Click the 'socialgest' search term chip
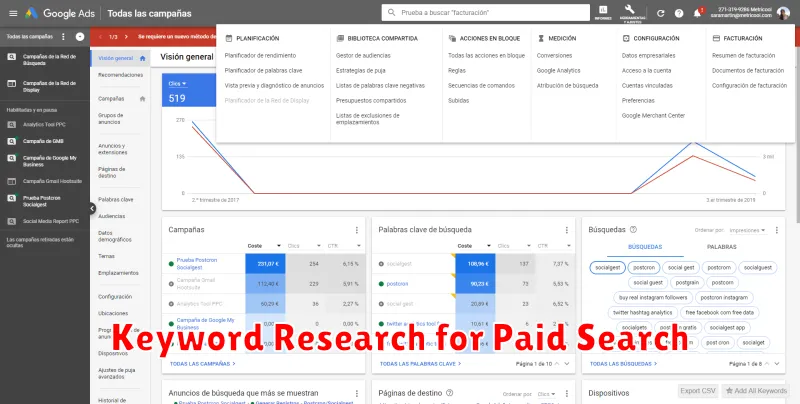 [608, 267]
